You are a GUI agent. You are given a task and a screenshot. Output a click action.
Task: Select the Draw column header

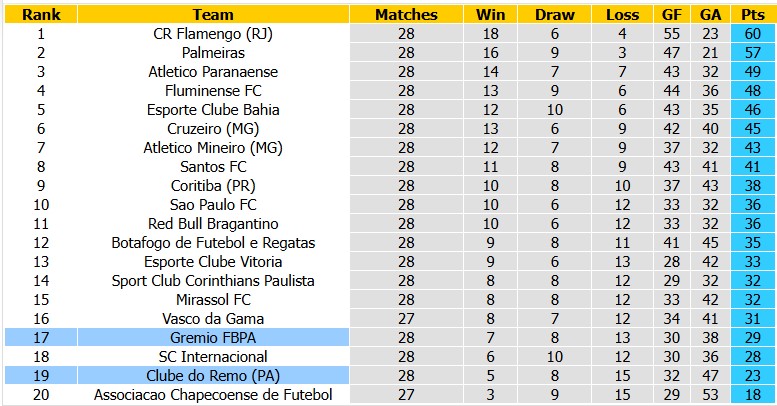[554, 14]
